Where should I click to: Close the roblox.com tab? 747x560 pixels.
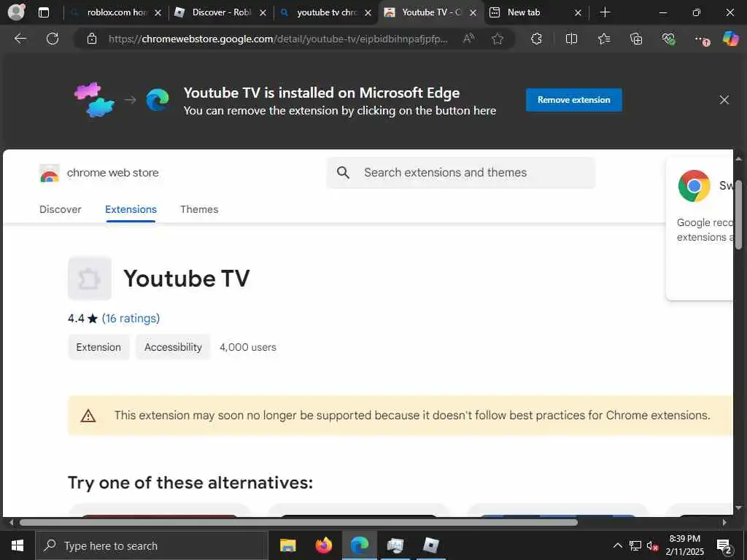tap(158, 13)
